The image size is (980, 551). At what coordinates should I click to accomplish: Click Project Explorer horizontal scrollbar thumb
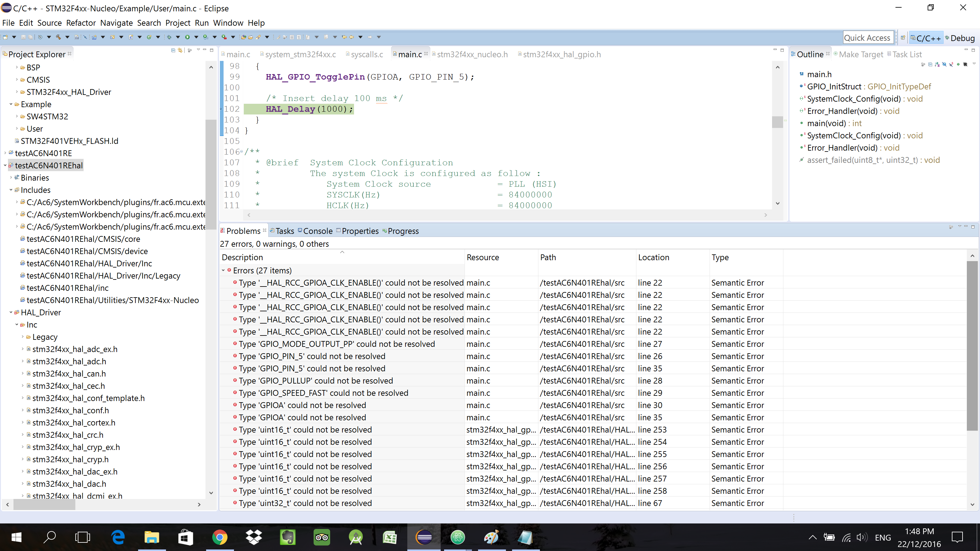coord(44,504)
